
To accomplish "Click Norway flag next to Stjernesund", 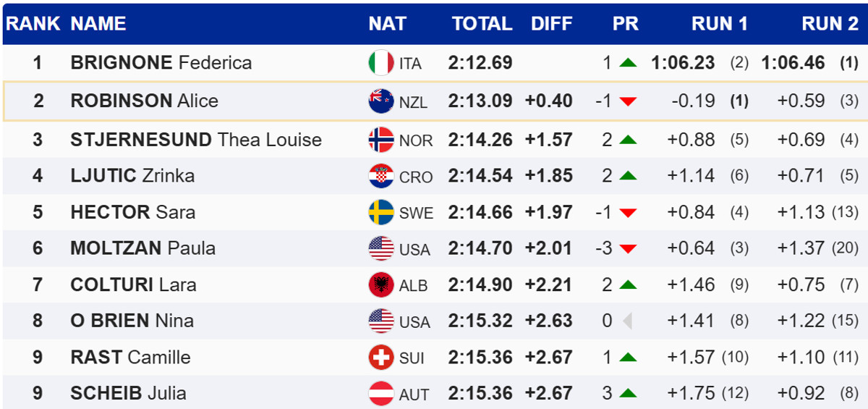I will coord(381,140).
